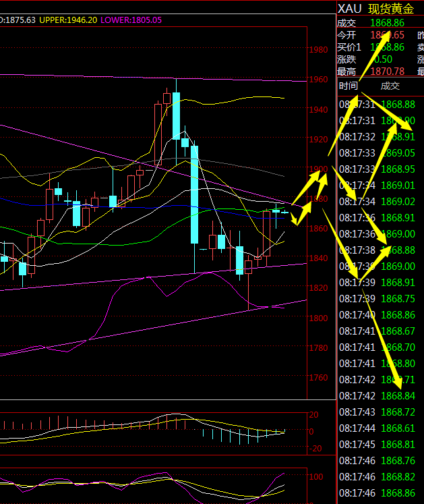This screenshot has width=424, height=504.
Task: Click the 1960 price axis label
Action: [x=318, y=80]
